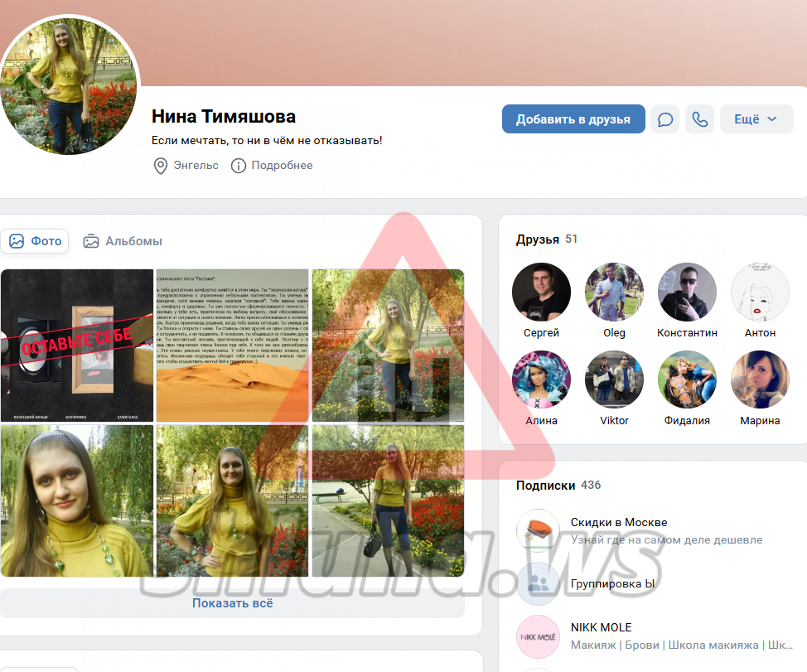The image size is (807, 672).
Task: Click the Энгельс location pin icon
Action: (x=161, y=166)
